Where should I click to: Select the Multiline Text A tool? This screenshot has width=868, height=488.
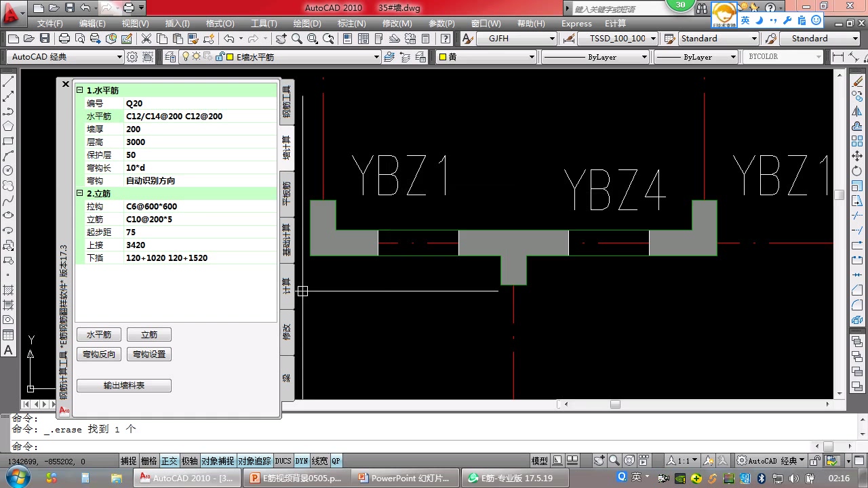tap(9, 350)
